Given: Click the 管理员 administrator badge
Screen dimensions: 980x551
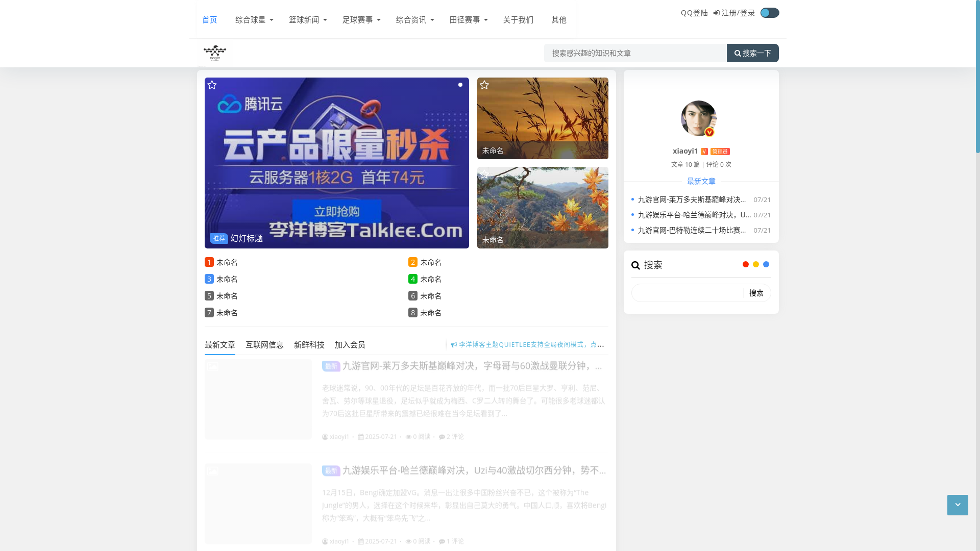Looking at the screenshot, I should pos(720,152).
